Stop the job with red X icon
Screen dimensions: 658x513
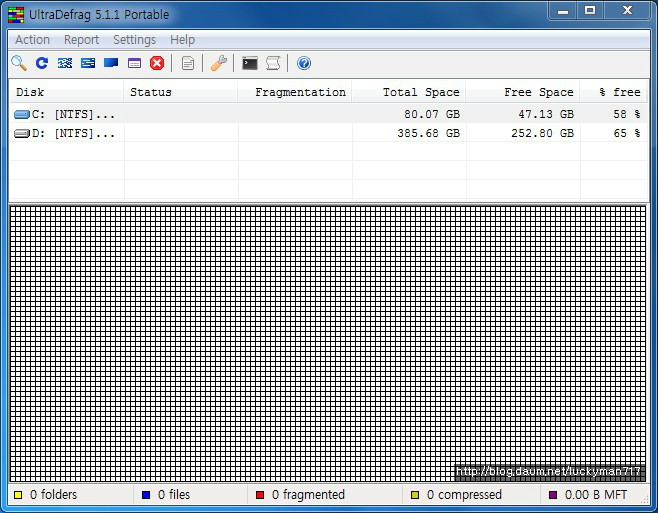click(x=157, y=63)
